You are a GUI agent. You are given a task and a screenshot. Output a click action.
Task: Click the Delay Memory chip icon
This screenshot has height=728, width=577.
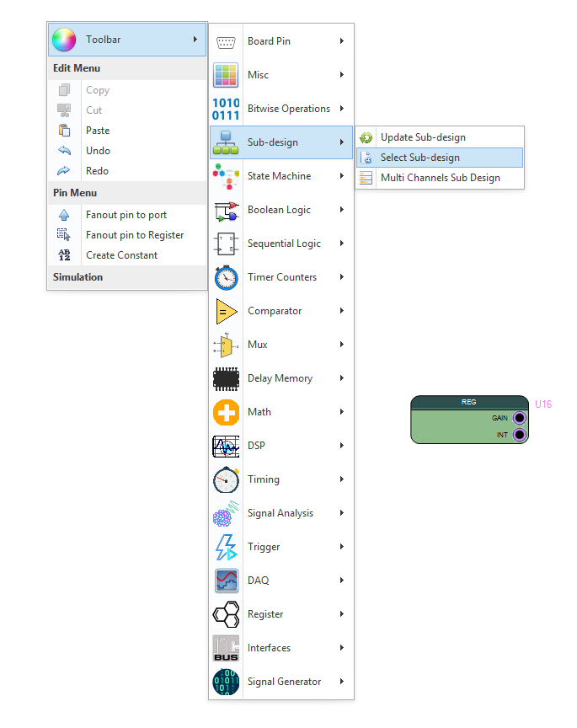tap(226, 379)
